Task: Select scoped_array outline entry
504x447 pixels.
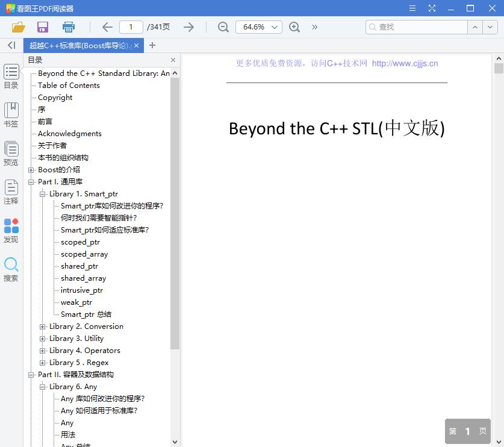Action: tap(84, 254)
